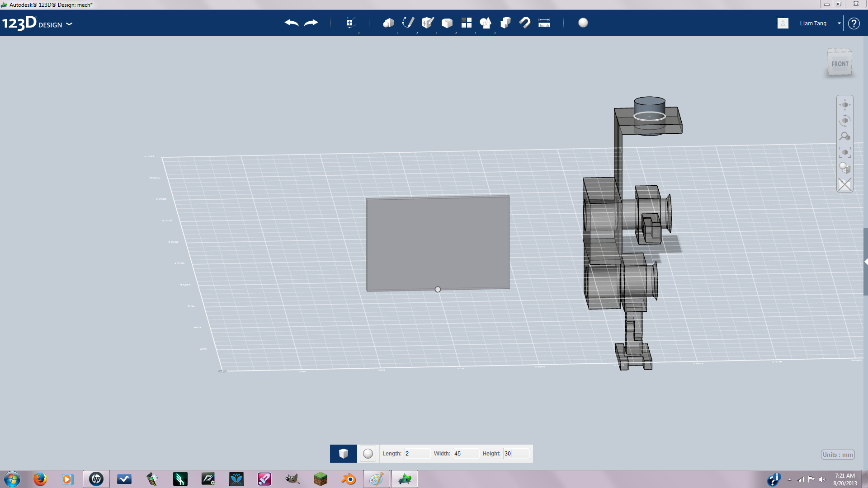This screenshot has height=488, width=868.
Task: Expand the Transform tool flyout arrow
Action: [359, 33]
